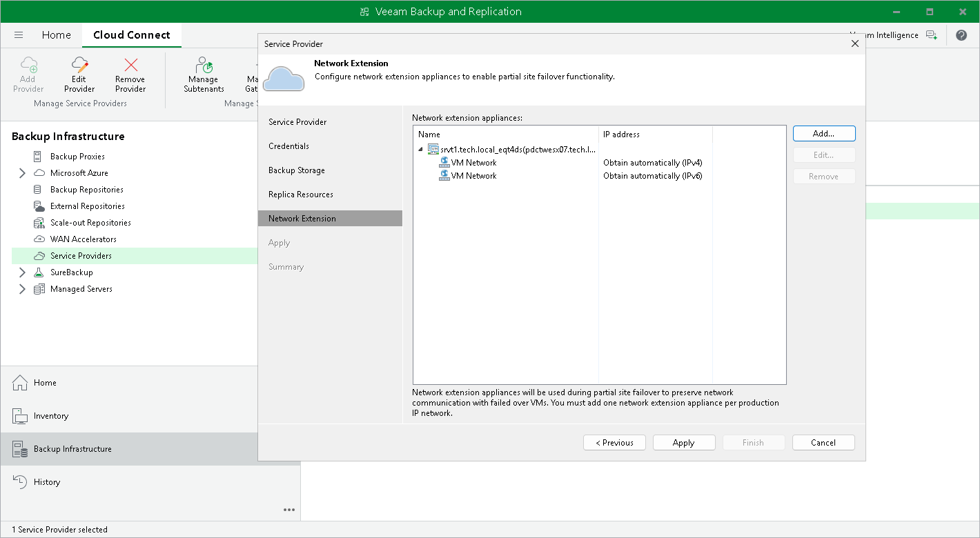This screenshot has width=980, height=538.
Task: Go back with the Previous button
Action: tap(614, 443)
